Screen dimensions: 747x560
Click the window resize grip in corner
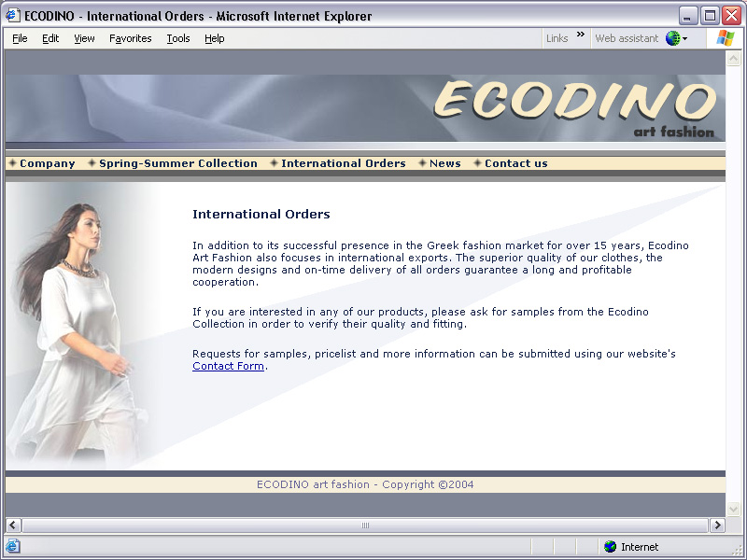click(739, 550)
